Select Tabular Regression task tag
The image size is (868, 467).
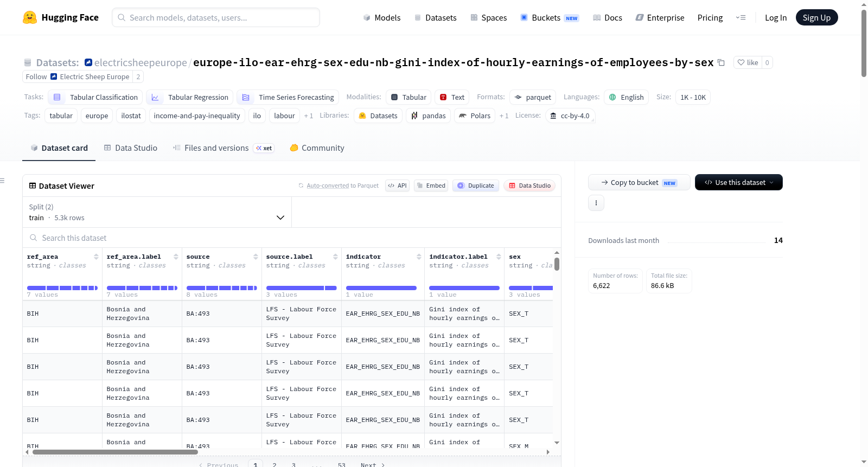click(189, 97)
